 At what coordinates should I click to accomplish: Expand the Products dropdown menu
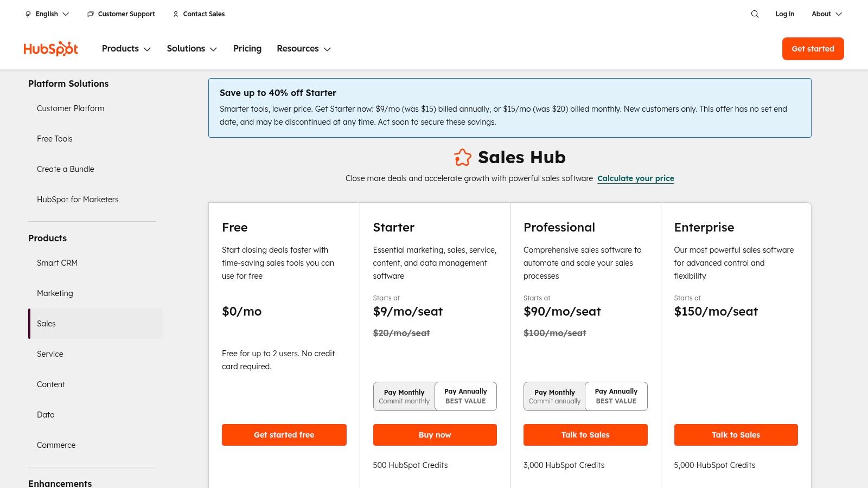pyautogui.click(x=126, y=48)
